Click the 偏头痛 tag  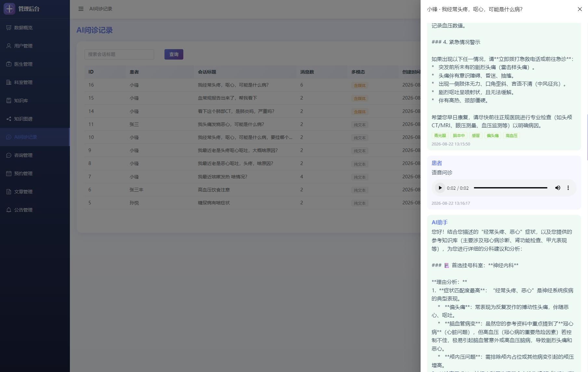[x=492, y=136]
